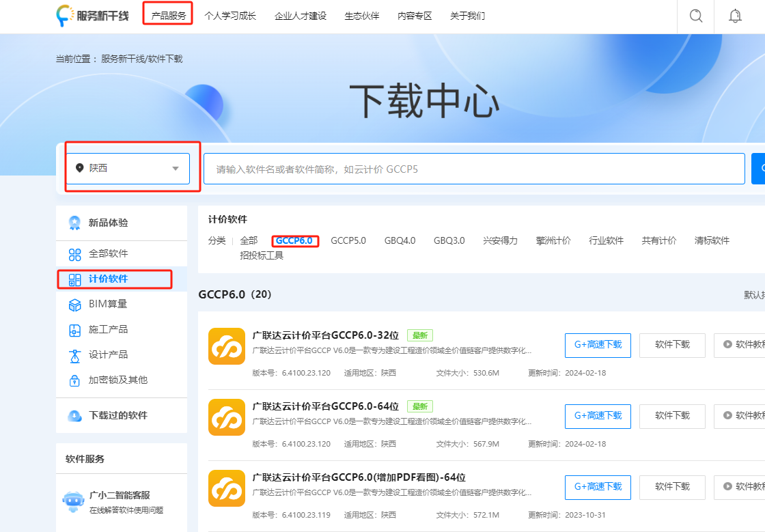Open 新品体验 in the sidebar
Image resolution: width=765 pixels, height=532 pixels.
point(122,223)
